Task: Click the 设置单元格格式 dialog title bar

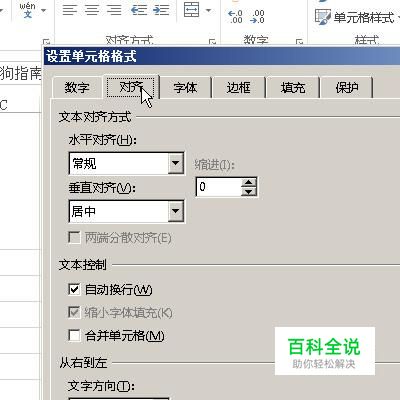Action: pos(222,56)
